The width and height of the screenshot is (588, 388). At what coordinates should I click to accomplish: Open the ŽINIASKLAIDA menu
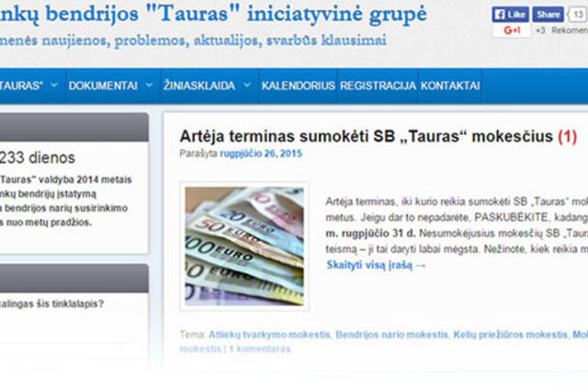click(x=199, y=86)
